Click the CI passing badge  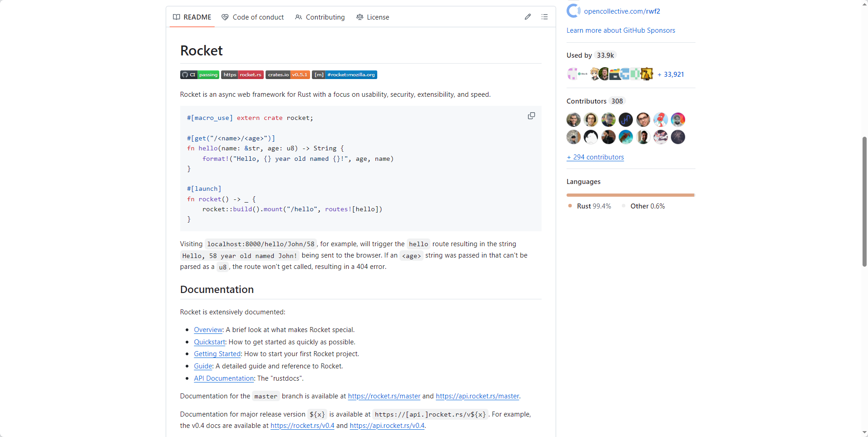click(x=200, y=74)
